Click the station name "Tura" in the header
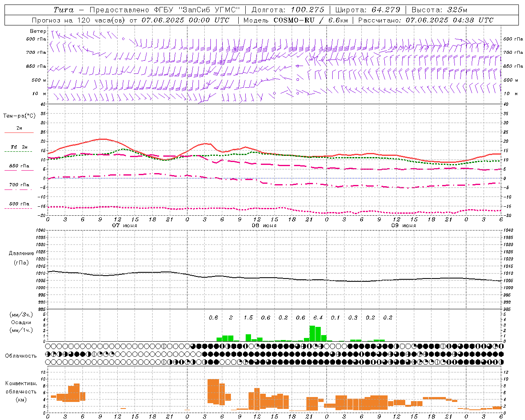This screenshot has height=420, width=525. pyautogui.click(x=64, y=10)
